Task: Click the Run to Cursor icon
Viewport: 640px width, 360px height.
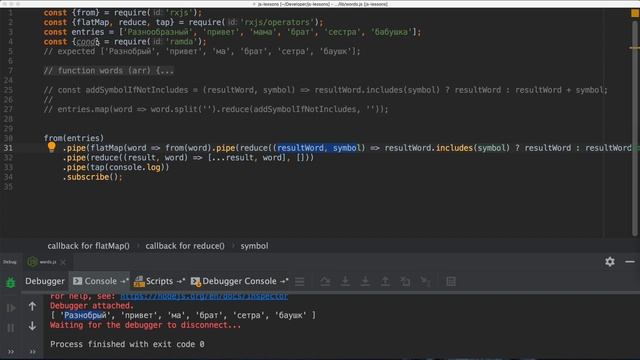Action: 425,281
